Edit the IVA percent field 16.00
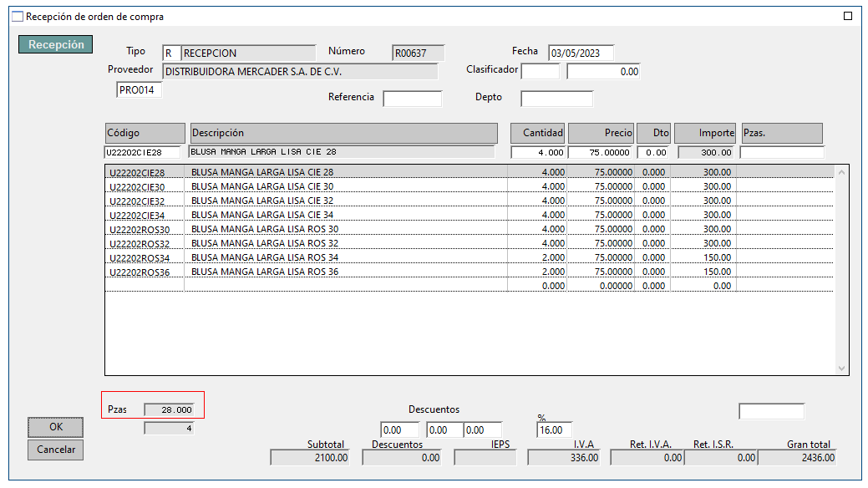Viewport: 868px width, 488px height. [554, 430]
